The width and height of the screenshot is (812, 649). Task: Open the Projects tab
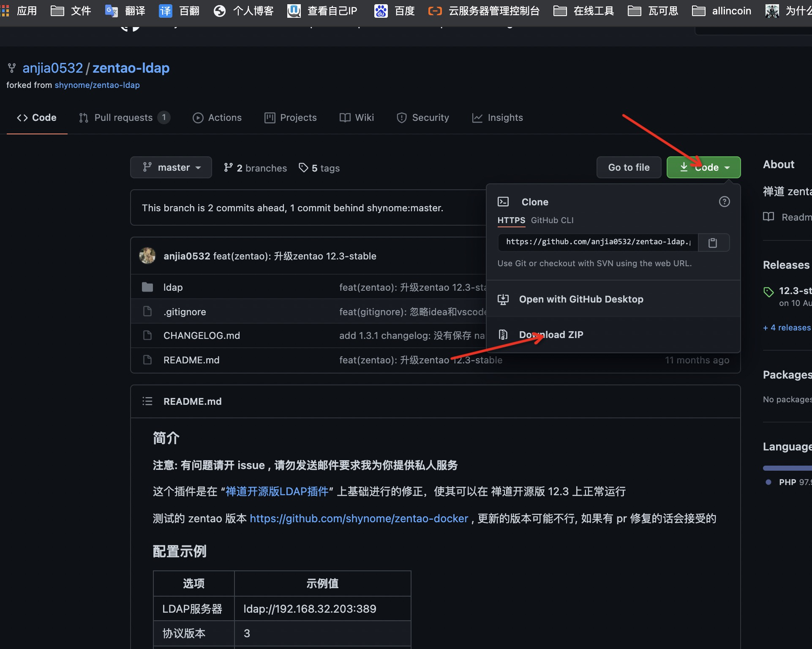(291, 117)
